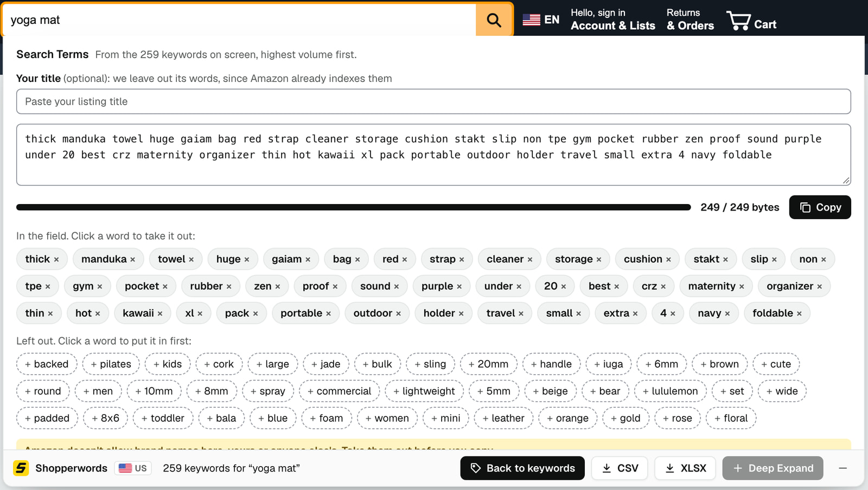Image resolution: width=868 pixels, height=490 pixels.
Task: Add the word cork to field
Action: click(x=219, y=364)
